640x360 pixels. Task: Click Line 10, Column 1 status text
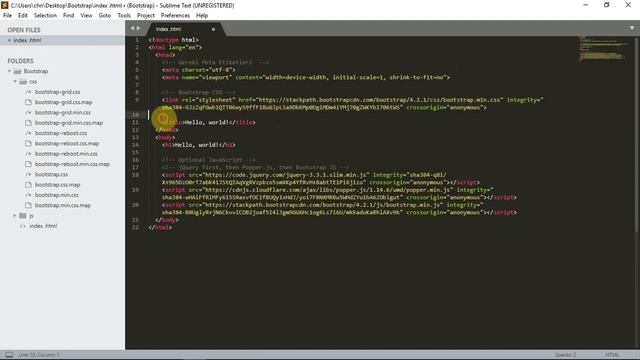coord(39,355)
